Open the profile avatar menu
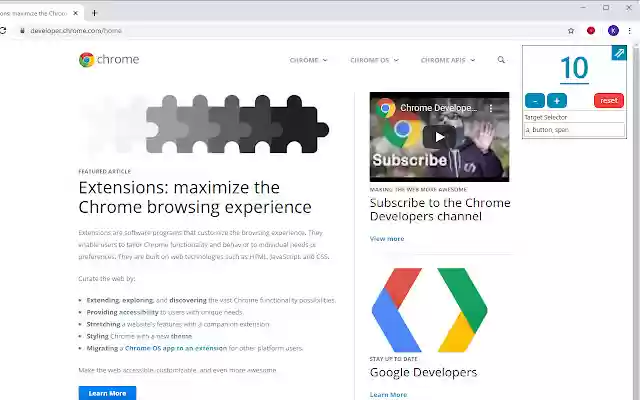The height and width of the screenshot is (400, 640). tap(613, 31)
